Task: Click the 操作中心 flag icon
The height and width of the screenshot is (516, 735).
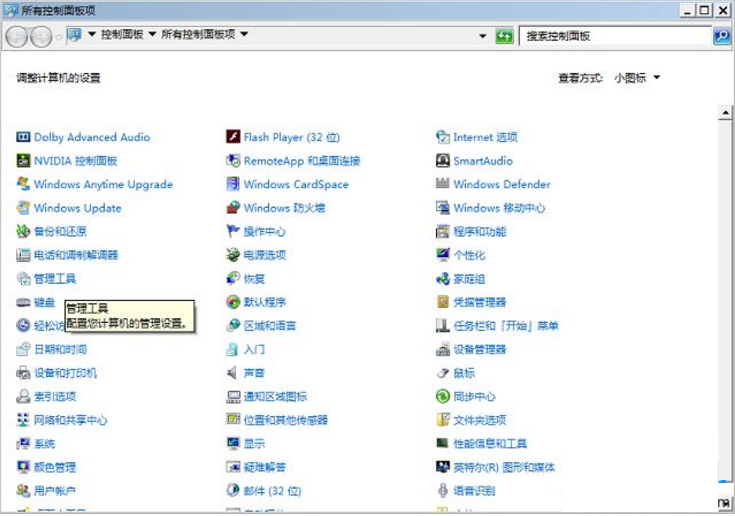Action: 233,231
